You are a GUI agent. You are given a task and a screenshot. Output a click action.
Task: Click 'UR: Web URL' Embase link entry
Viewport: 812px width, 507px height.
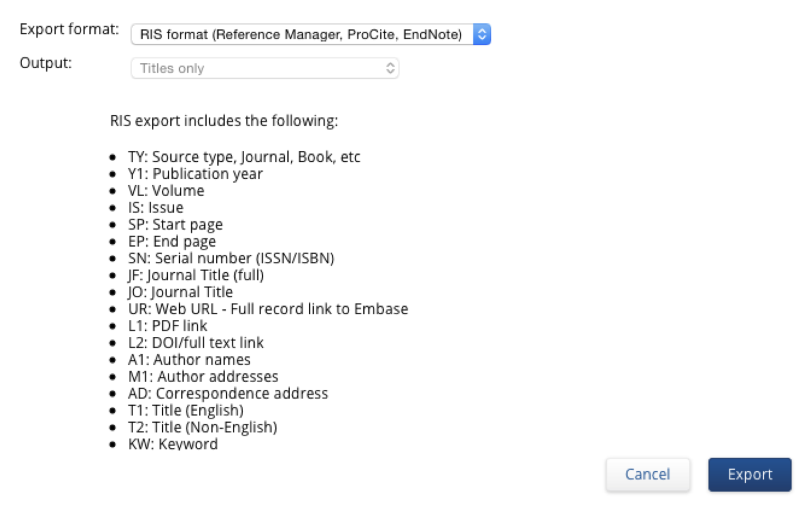pyautogui.click(x=268, y=309)
